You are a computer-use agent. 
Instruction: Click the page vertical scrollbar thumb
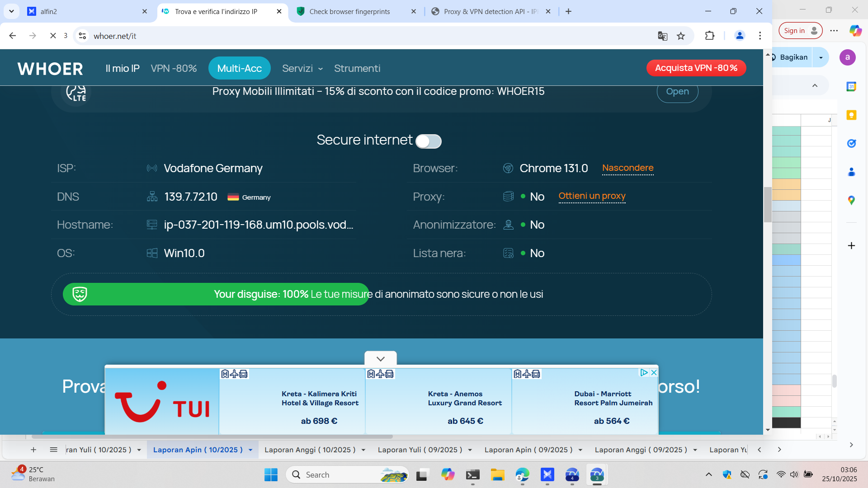768,204
